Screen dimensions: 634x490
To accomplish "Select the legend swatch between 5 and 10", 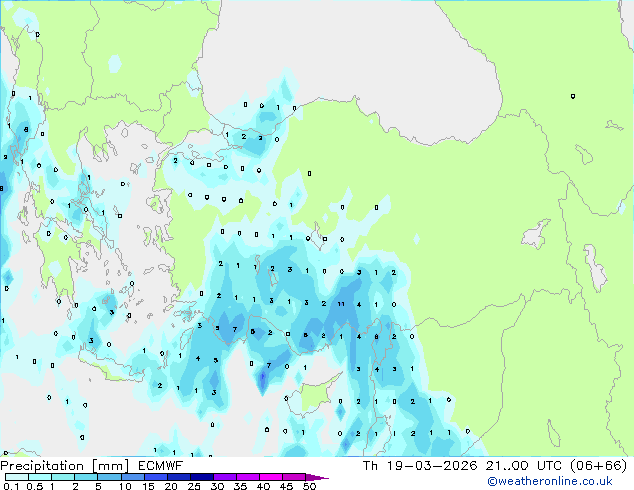I will click(x=109, y=477).
